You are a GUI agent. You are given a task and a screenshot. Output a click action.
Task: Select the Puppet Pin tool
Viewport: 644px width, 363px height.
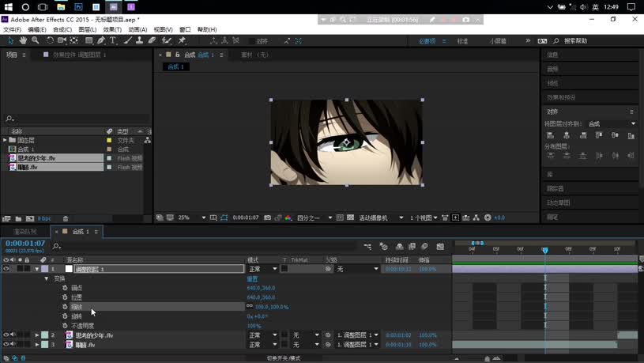[182, 40]
